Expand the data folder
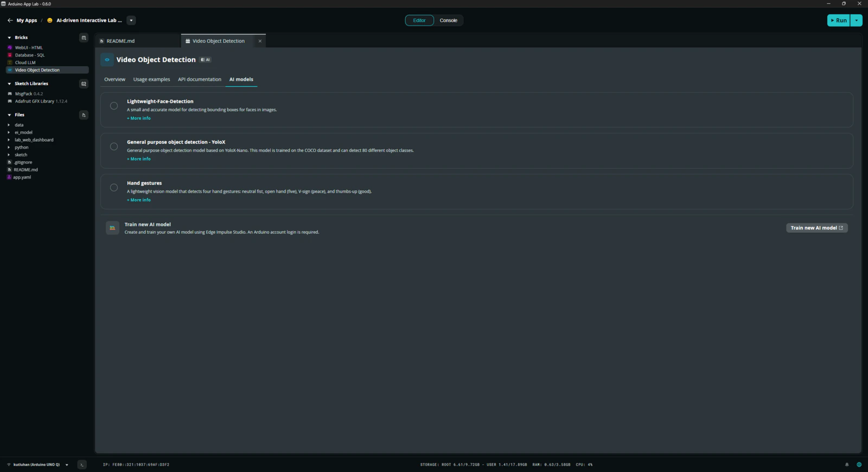This screenshot has height=472, width=868. 9,125
